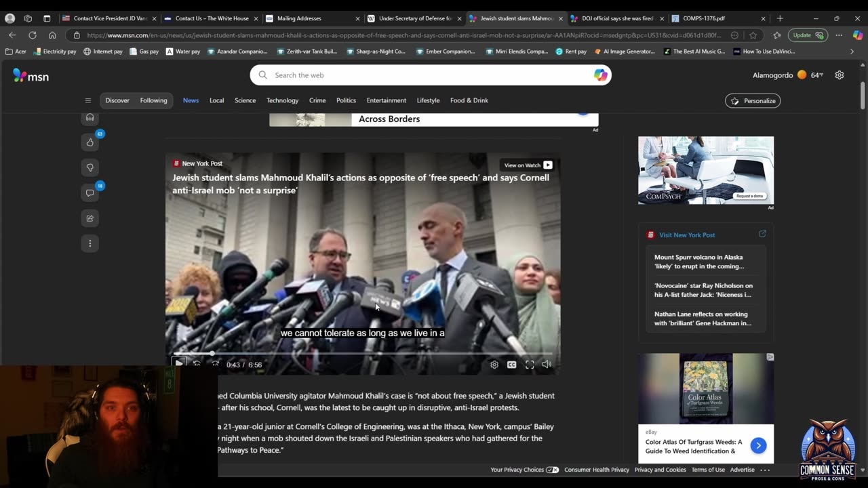Open Visit New York Post link
The image size is (868, 488).
tap(687, 235)
